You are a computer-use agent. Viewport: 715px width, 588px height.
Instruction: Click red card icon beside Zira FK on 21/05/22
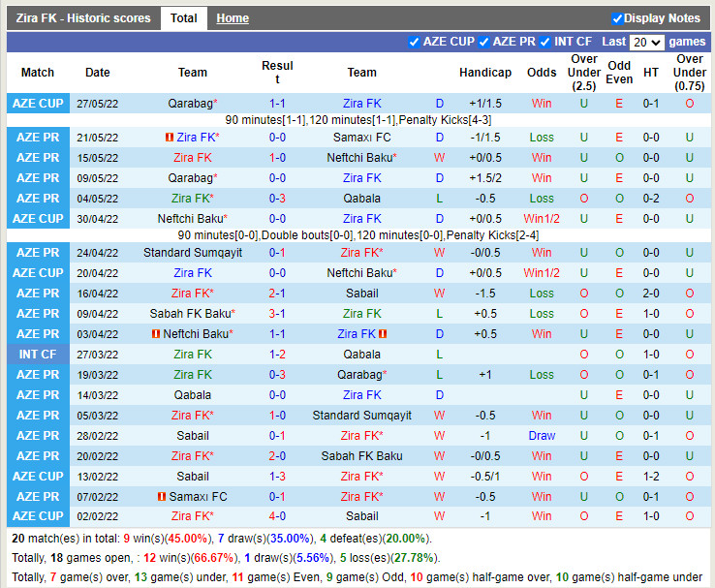point(170,138)
